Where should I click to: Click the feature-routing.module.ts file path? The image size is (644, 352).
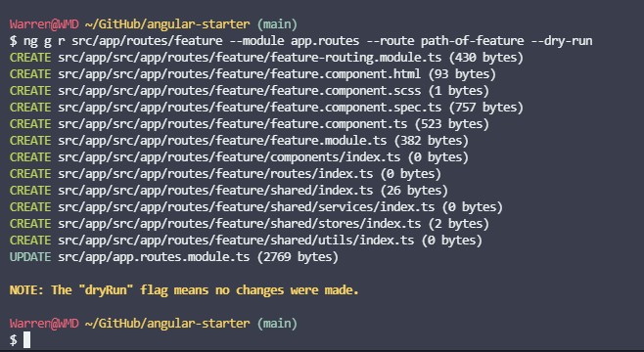250,58
